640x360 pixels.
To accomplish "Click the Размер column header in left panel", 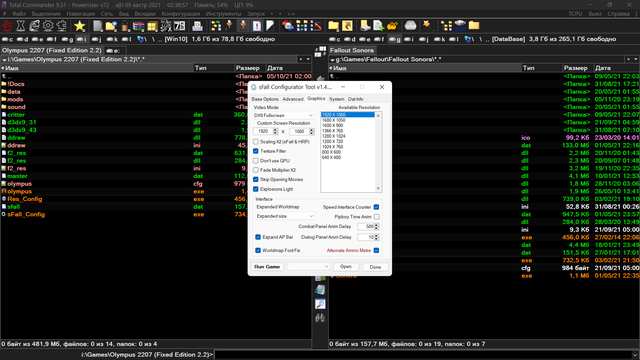I will (249, 68).
